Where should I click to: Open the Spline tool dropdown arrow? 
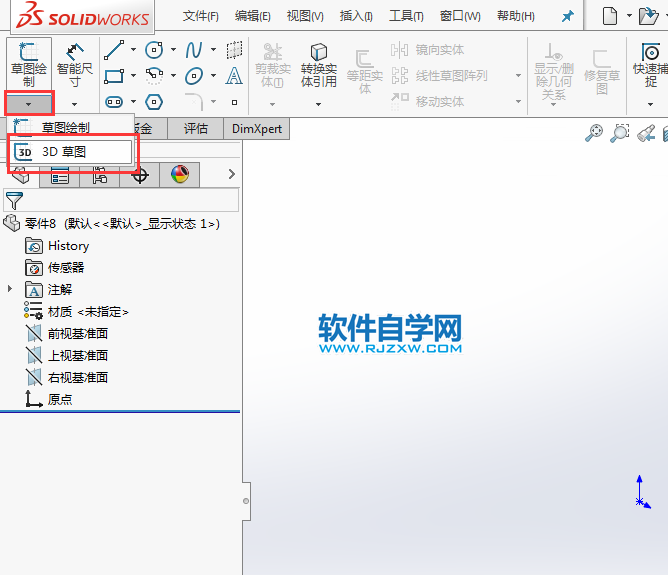tap(213, 50)
